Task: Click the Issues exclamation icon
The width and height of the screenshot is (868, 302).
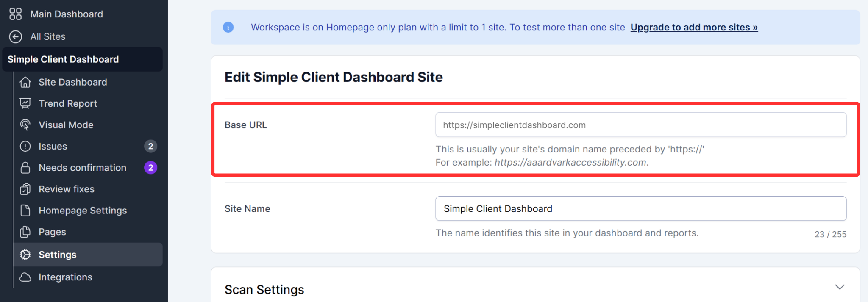Action: coord(25,146)
